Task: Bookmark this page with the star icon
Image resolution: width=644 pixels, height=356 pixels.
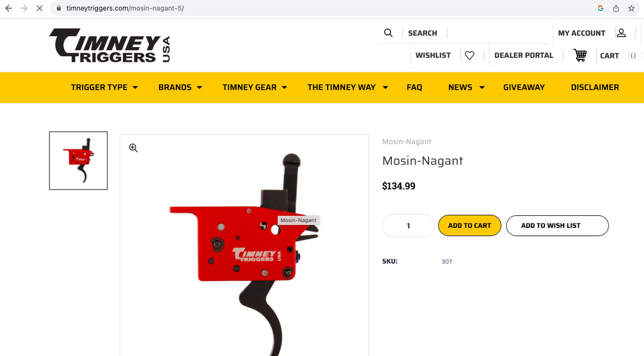Action: [x=631, y=9]
